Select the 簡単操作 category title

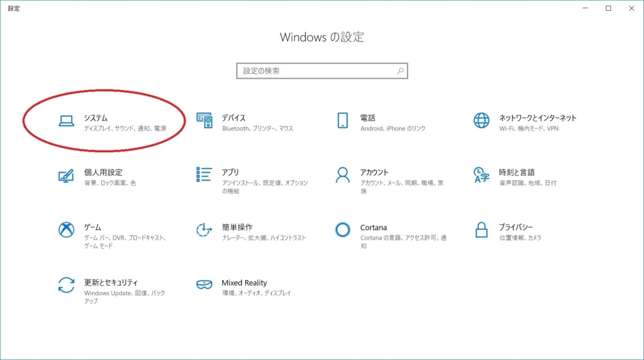click(x=237, y=227)
